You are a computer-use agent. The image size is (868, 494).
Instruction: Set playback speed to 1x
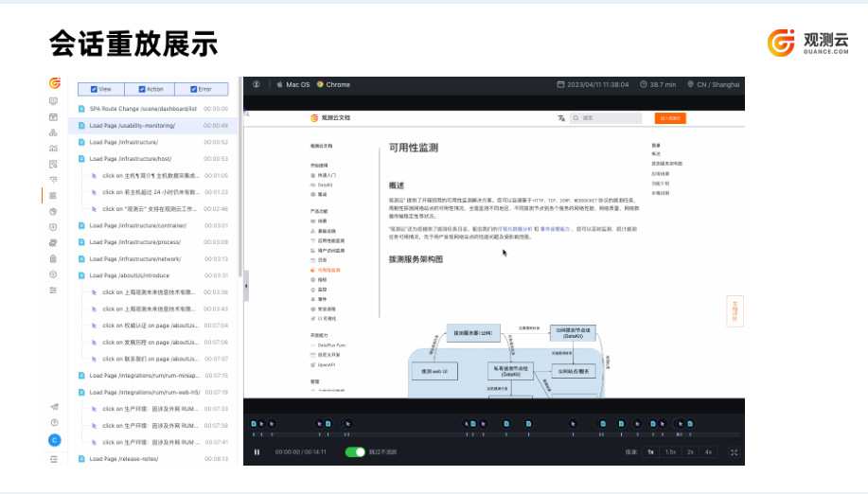[651, 452]
